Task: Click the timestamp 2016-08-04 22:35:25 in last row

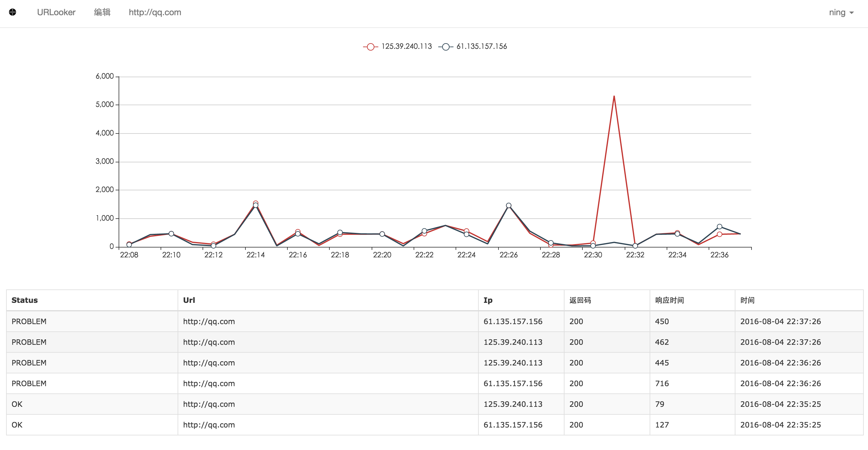Action: 780,425
